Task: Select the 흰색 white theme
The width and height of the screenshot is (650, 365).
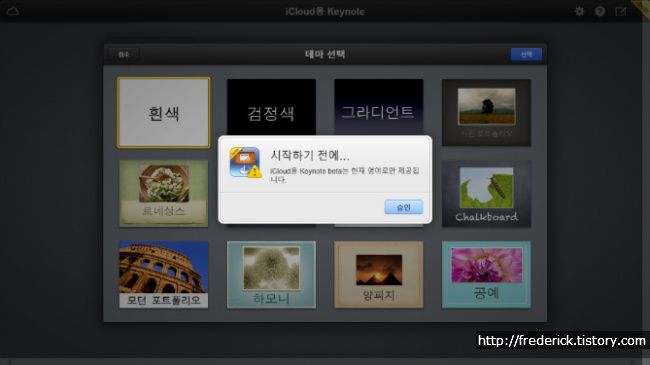Action: (164, 112)
